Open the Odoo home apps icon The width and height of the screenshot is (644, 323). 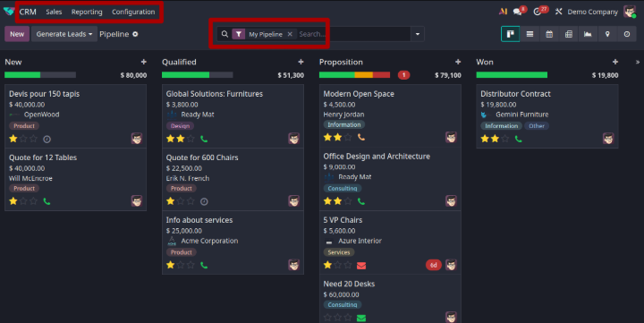point(8,12)
